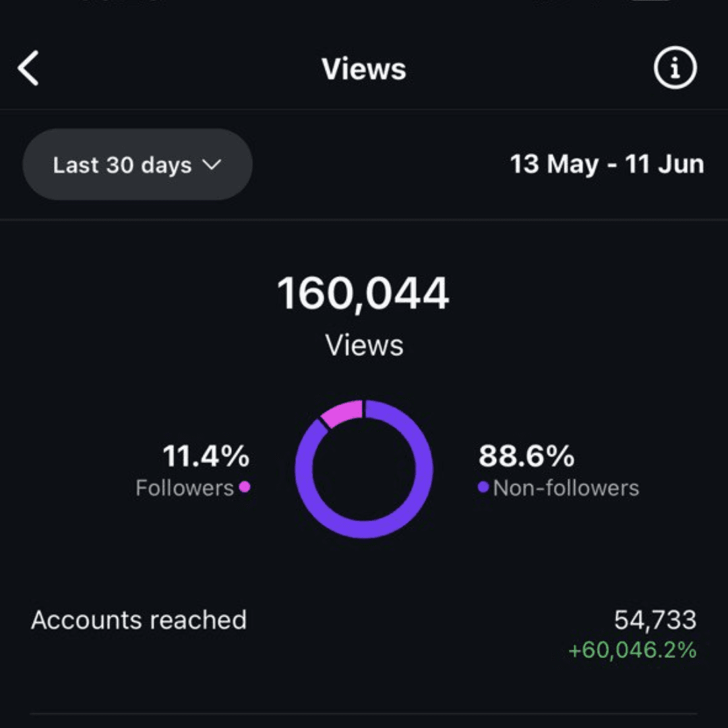The height and width of the screenshot is (728, 728).
Task: Open the info circle icon
Action: click(x=675, y=68)
